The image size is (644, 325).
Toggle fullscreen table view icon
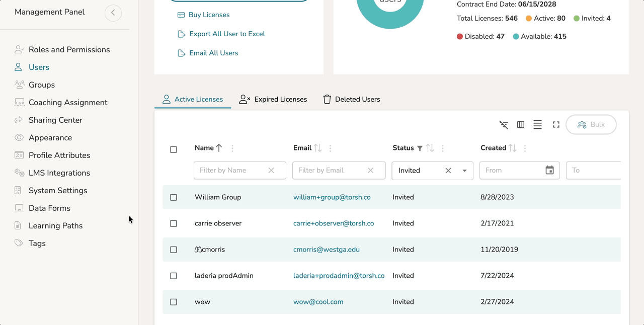point(556,125)
